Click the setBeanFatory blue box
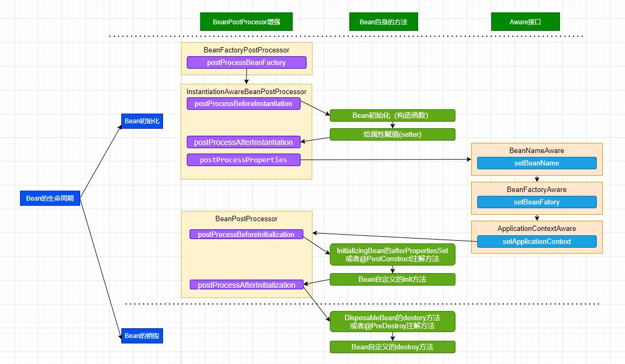Image resolution: width=625 pixels, height=364 pixels. point(537,202)
